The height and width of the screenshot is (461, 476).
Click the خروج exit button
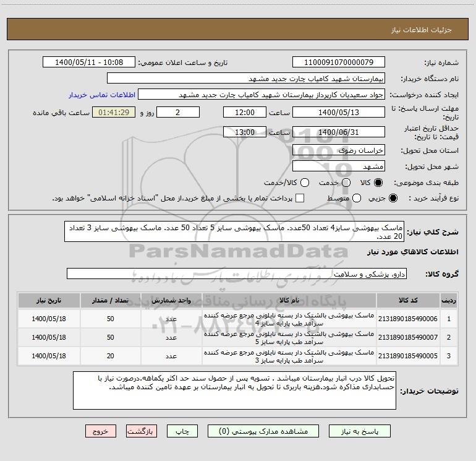pyautogui.click(x=101, y=431)
